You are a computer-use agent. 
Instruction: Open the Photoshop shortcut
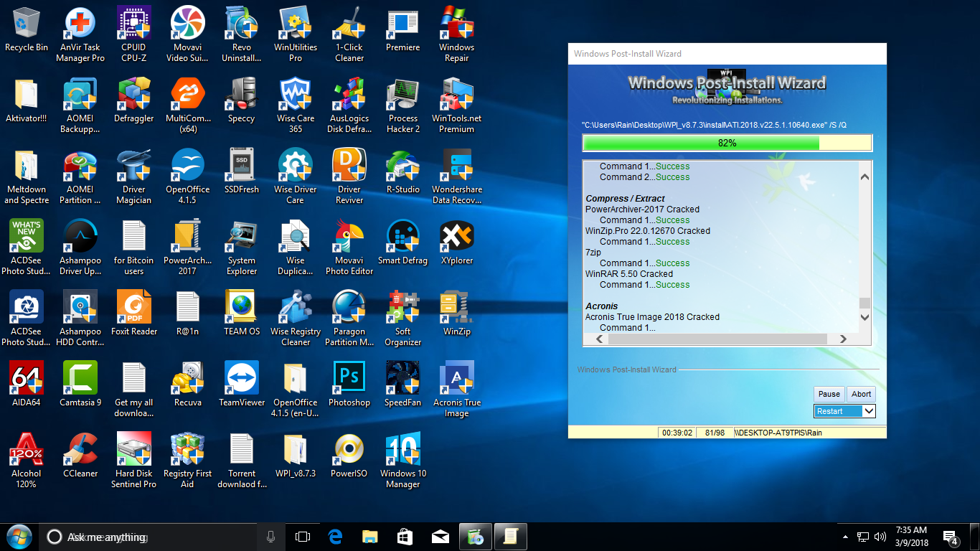pyautogui.click(x=349, y=385)
